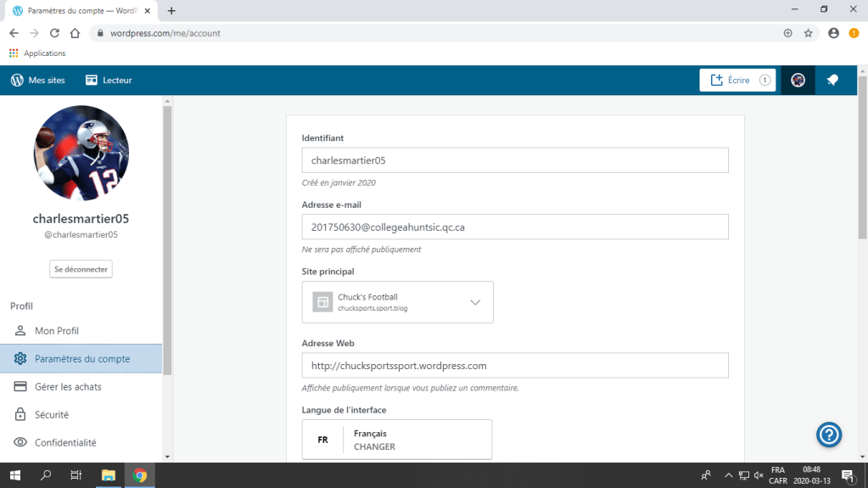Open Lecteur reader in the top bar

click(109, 80)
